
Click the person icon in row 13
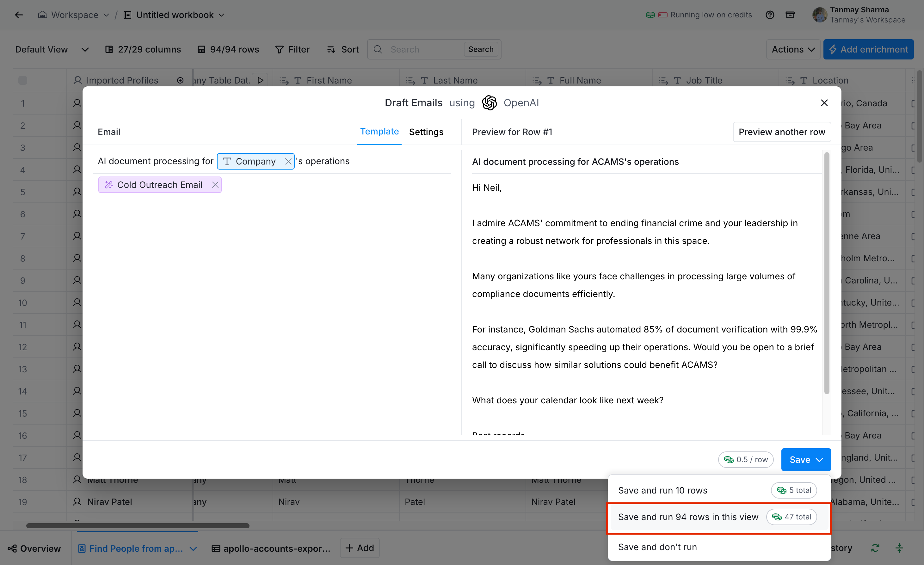(77, 369)
